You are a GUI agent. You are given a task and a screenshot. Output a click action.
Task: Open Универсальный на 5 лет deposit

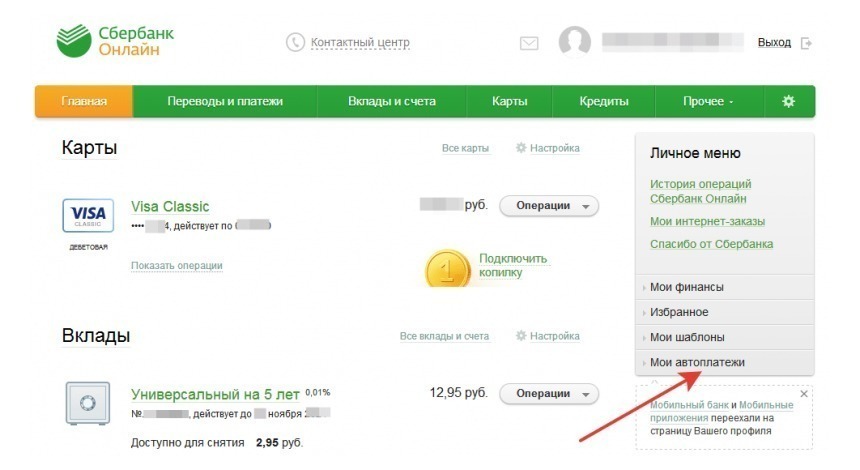[215, 394]
